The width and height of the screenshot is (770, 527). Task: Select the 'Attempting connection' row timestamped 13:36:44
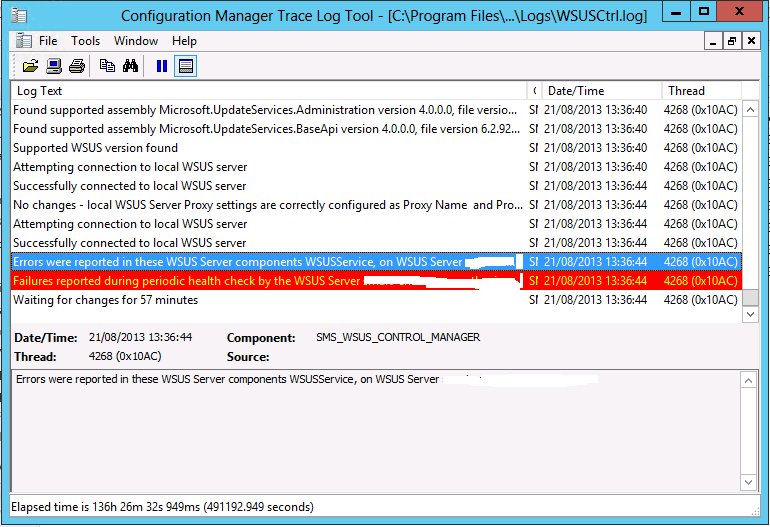pos(376,224)
